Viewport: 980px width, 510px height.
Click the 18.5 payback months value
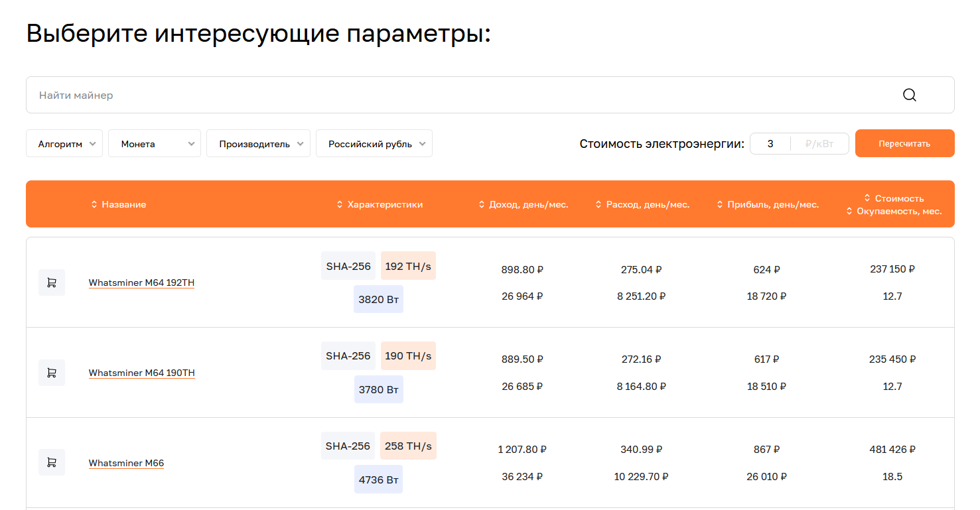(892, 476)
